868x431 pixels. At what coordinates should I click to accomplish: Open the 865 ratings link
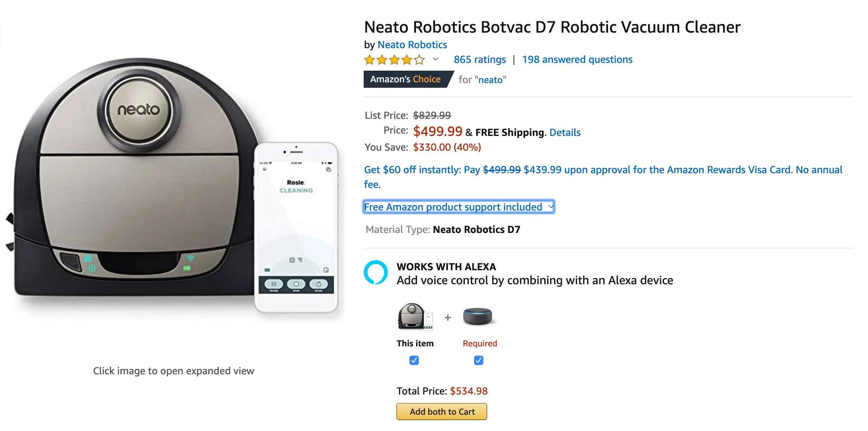point(480,59)
